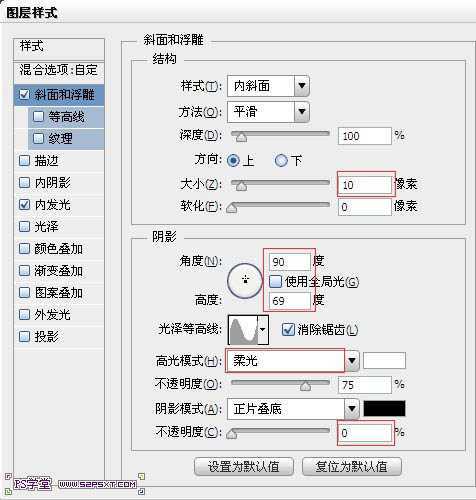Select the 渐变叠加 label in style list
This screenshot has width=476, height=500.
(x=58, y=271)
